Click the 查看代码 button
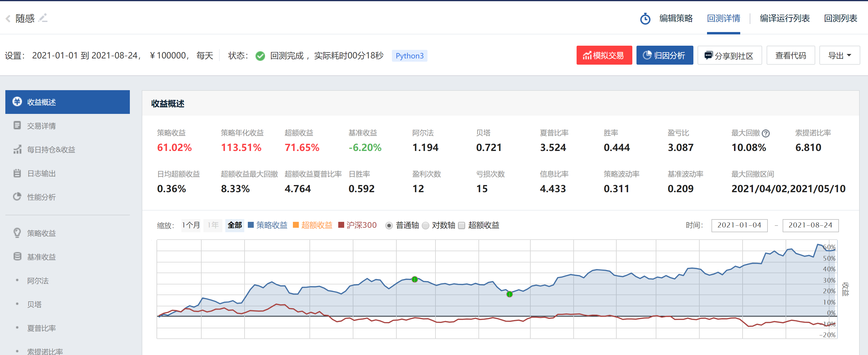Screen dimensions: 868x355 [791, 55]
